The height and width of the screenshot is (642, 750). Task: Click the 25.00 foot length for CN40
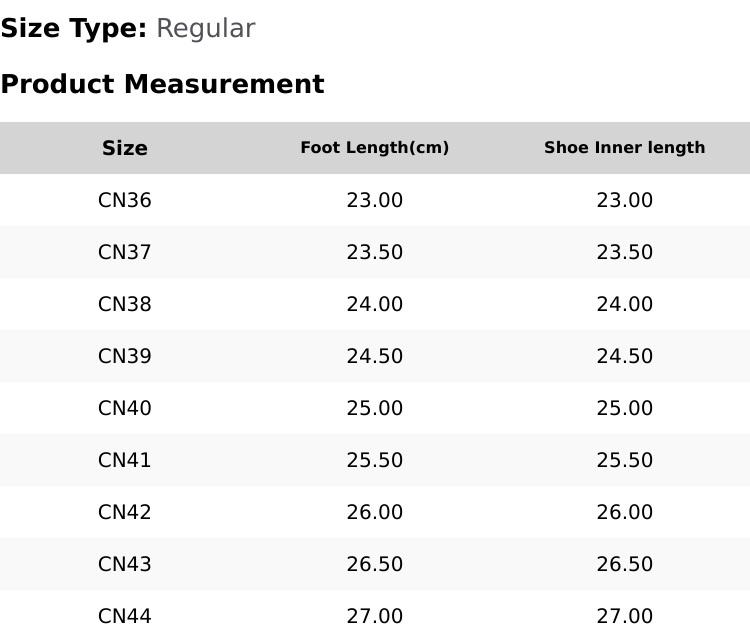point(375,408)
